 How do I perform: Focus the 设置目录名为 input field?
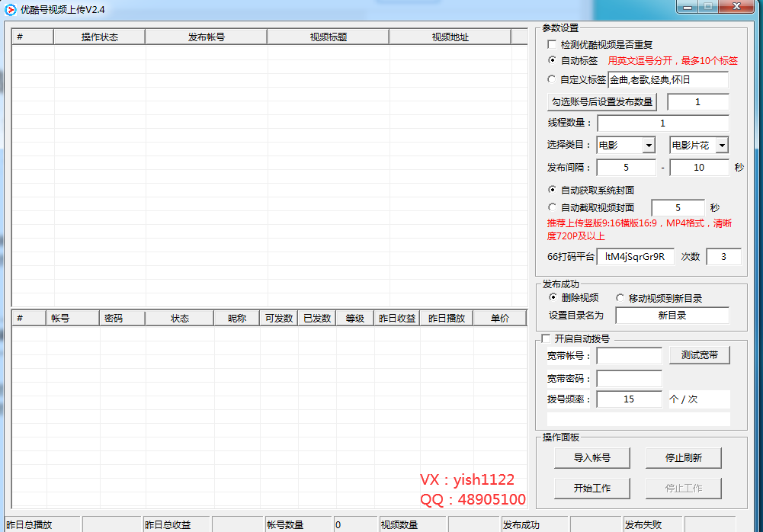click(x=672, y=316)
